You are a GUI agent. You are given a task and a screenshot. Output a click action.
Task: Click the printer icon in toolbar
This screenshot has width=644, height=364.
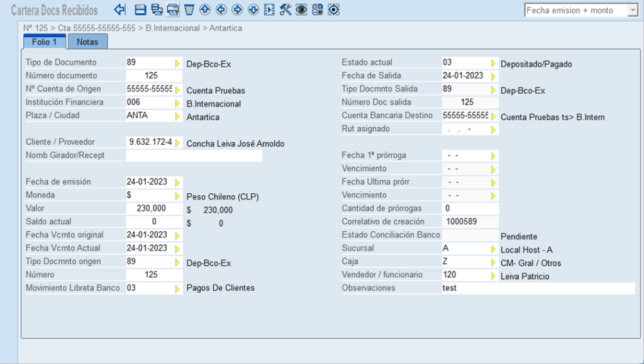(173, 9)
